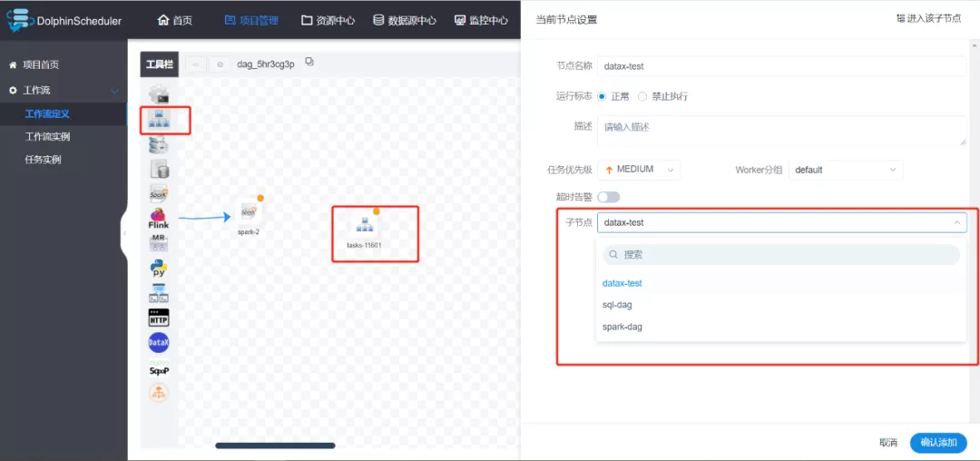Select the Procedure task tool icon

tap(159, 145)
